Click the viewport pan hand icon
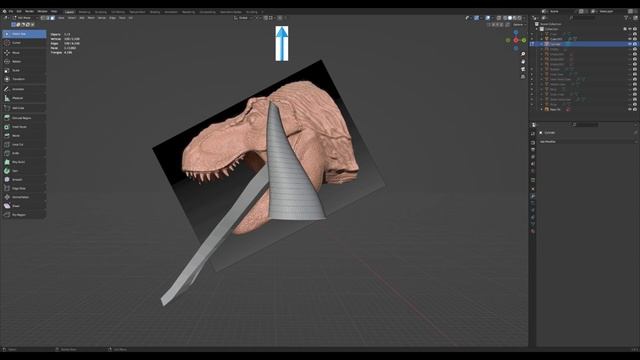 [523, 62]
